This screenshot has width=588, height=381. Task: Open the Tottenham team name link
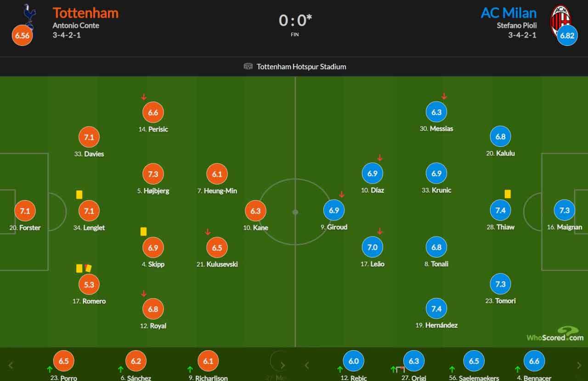(x=85, y=13)
